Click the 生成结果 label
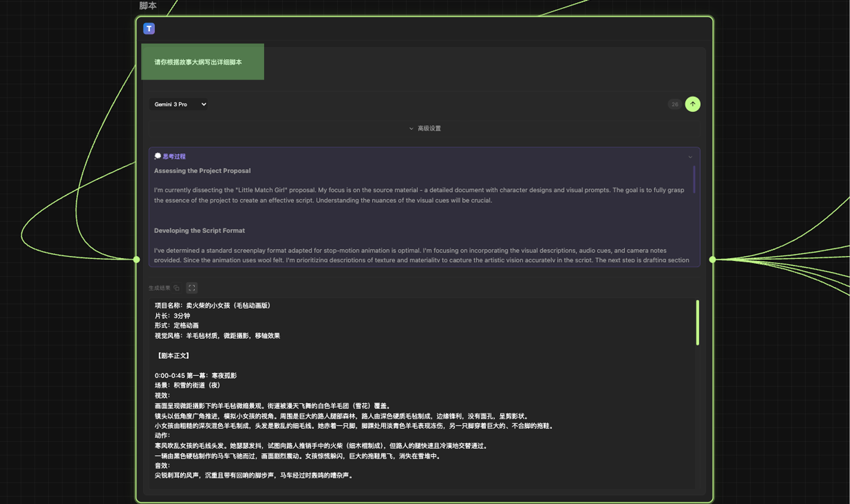Viewport: 850px width, 504px height. click(x=159, y=288)
